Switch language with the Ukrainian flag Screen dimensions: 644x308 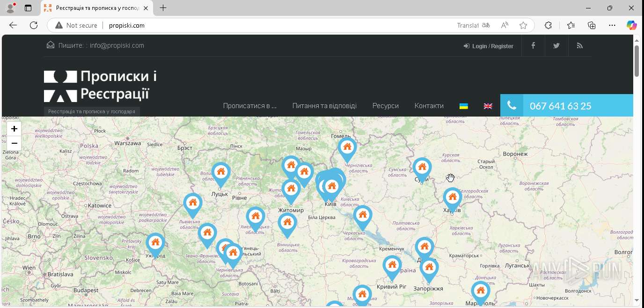coord(464,106)
